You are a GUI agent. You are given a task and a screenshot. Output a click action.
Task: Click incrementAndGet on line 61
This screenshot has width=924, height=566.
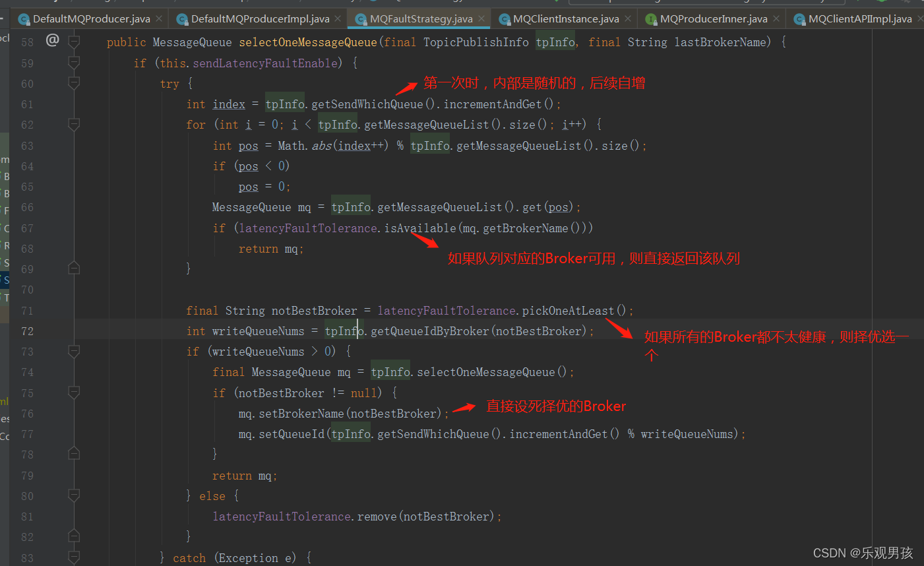click(493, 104)
